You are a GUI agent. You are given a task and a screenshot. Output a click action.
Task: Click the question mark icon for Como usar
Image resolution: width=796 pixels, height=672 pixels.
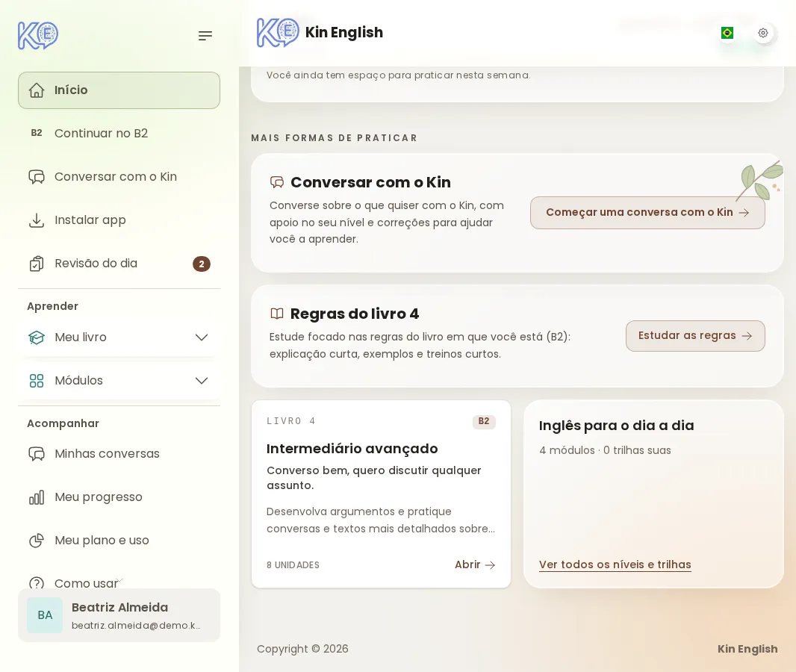coord(37,583)
